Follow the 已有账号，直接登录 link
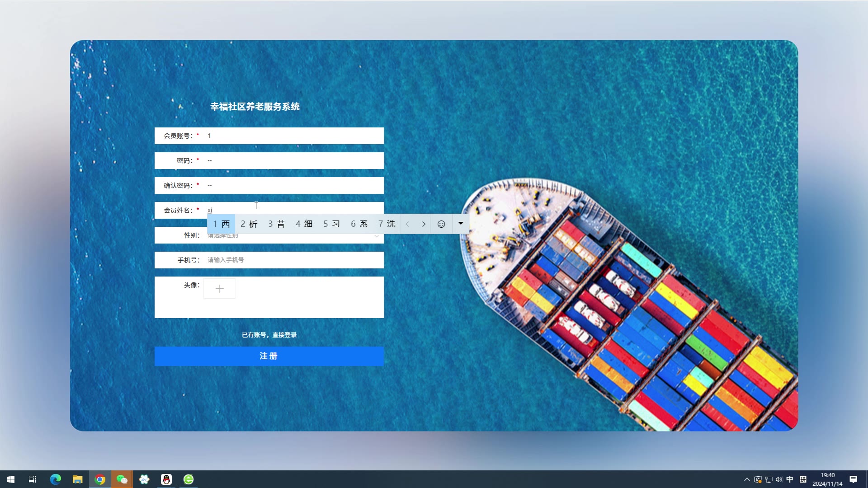Viewport: 868px width, 488px height. coord(269,335)
